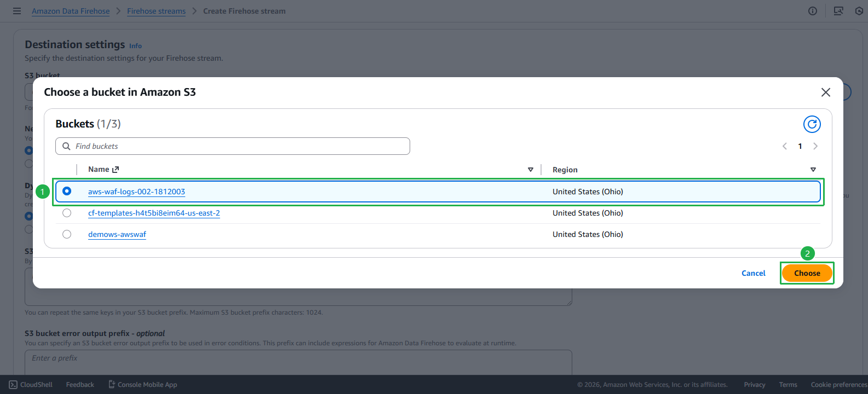Image resolution: width=868 pixels, height=394 pixels.
Task: Click the magnifier icon in Find buckets
Action: pos(66,146)
